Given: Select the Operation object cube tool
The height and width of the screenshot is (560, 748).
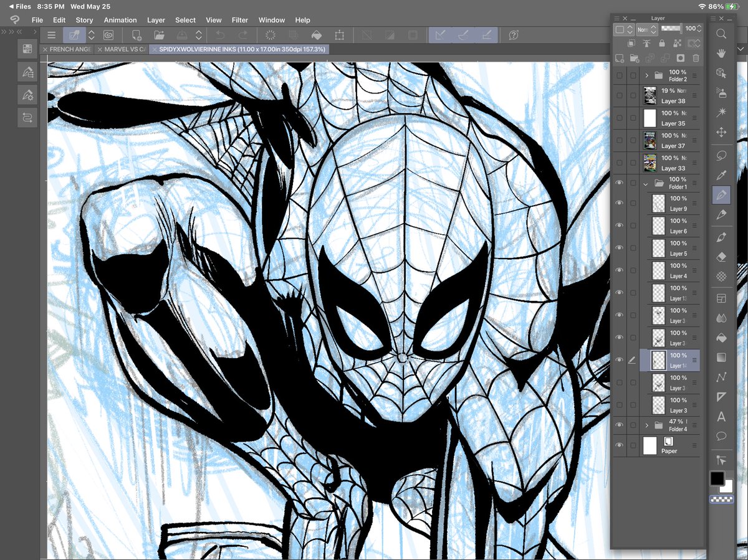Looking at the screenshot, I should pyautogui.click(x=721, y=73).
